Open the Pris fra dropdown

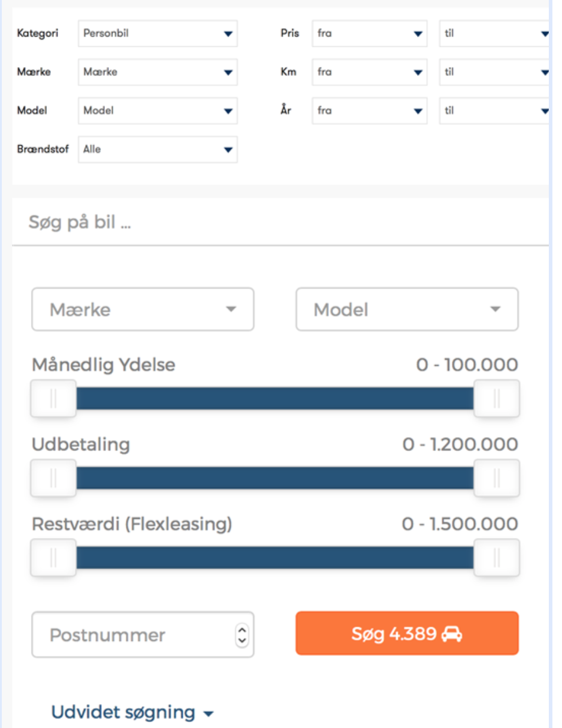[369, 34]
